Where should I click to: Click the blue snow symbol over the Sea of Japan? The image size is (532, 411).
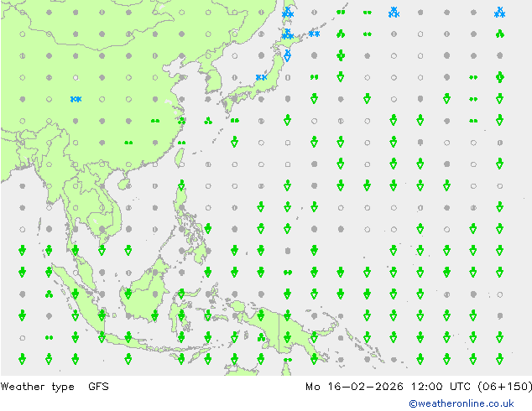261,77
